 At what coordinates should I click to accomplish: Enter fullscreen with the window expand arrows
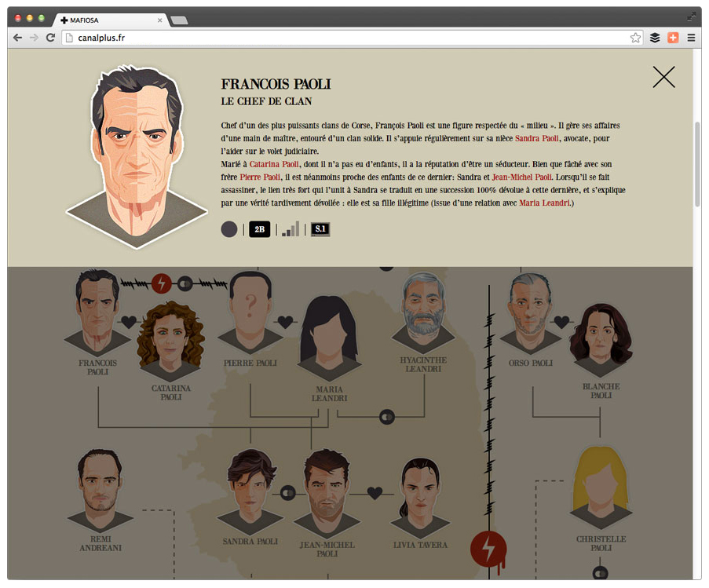coord(692,16)
